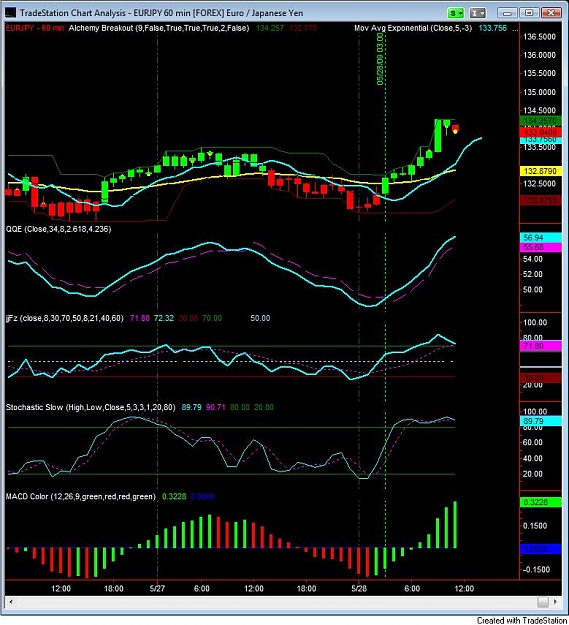Maximize the Chart Analysis window
Image resolution: width=569 pixels, height=625 pixels.
(529, 13)
